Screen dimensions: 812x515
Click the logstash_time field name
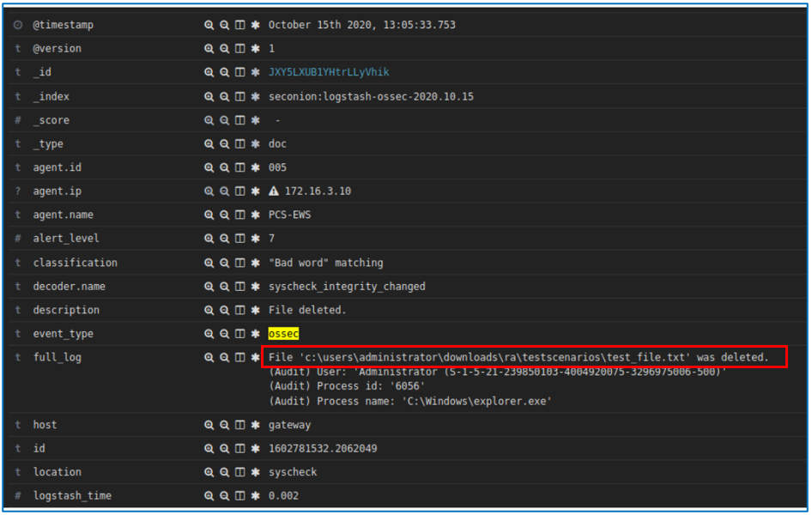point(72,496)
